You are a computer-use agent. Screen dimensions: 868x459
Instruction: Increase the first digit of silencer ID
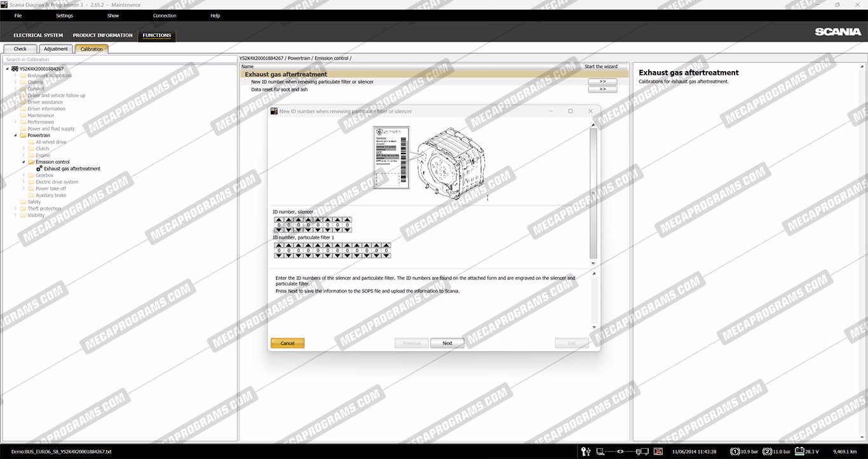279,220
